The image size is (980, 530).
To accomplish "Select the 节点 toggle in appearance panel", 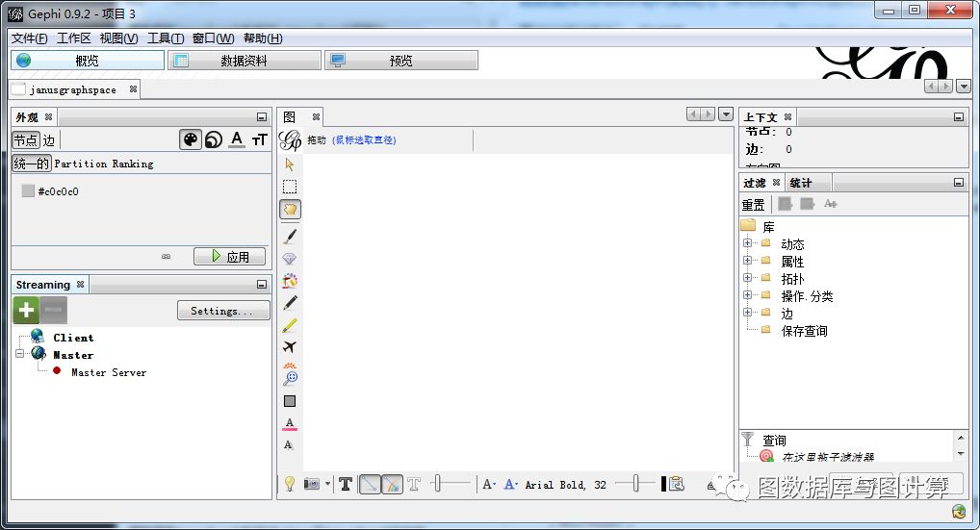I will 26,140.
